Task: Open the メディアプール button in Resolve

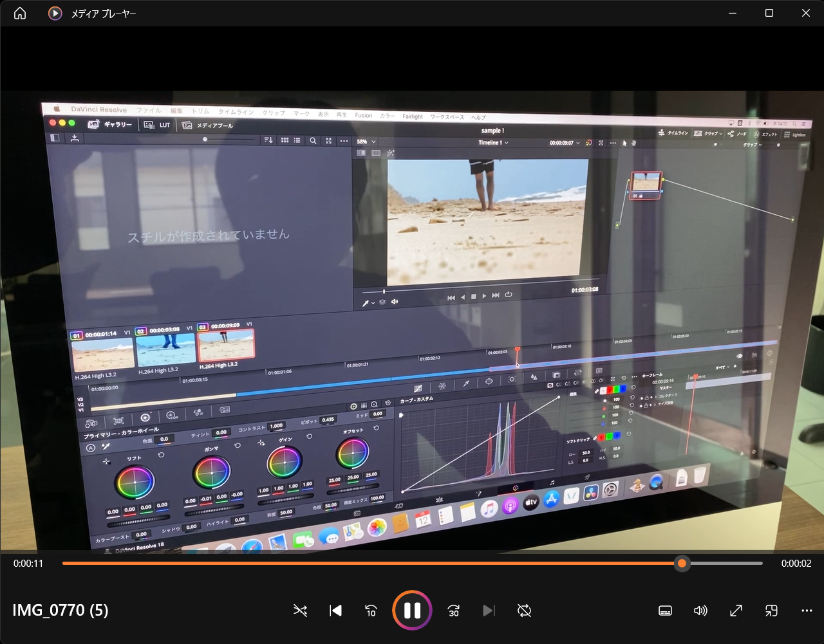Action: coord(208,125)
